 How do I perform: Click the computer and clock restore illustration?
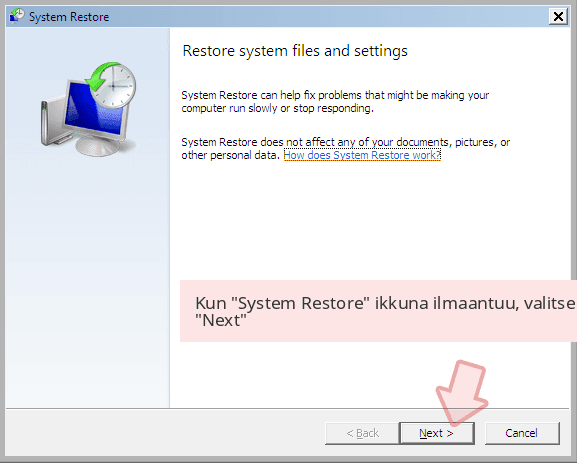coord(88,109)
